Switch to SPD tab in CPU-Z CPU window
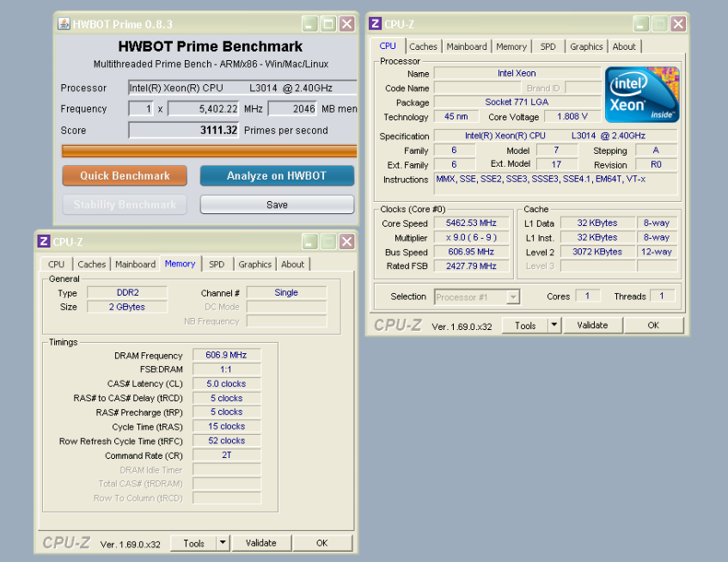 tap(548, 46)
